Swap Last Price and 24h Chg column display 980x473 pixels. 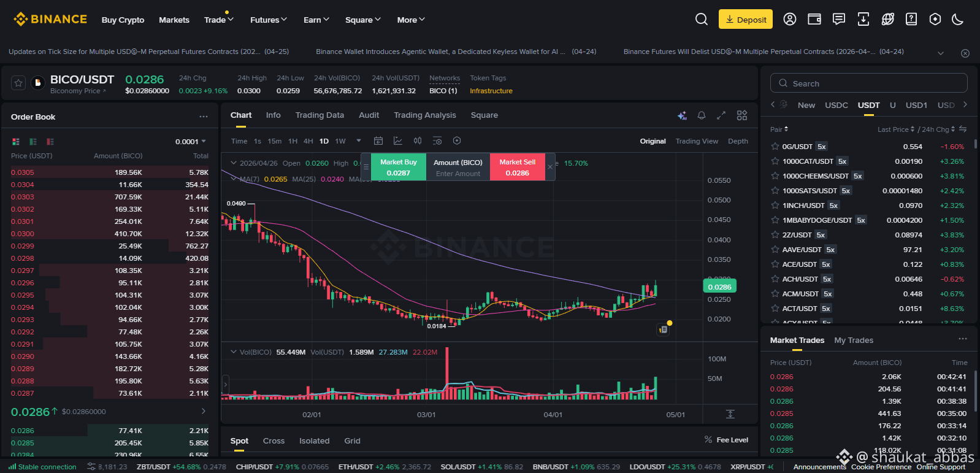pyautogui.click(x=963, y=129)
